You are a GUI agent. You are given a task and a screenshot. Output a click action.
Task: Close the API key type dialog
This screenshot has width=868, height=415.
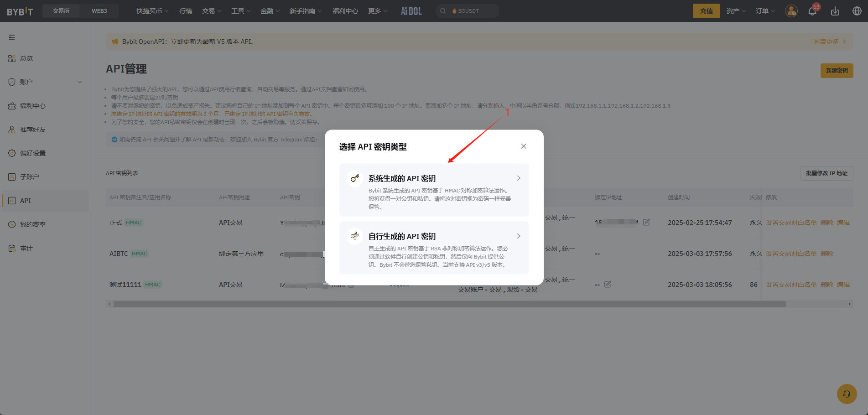pyautogui.click(x=524, y=146)
